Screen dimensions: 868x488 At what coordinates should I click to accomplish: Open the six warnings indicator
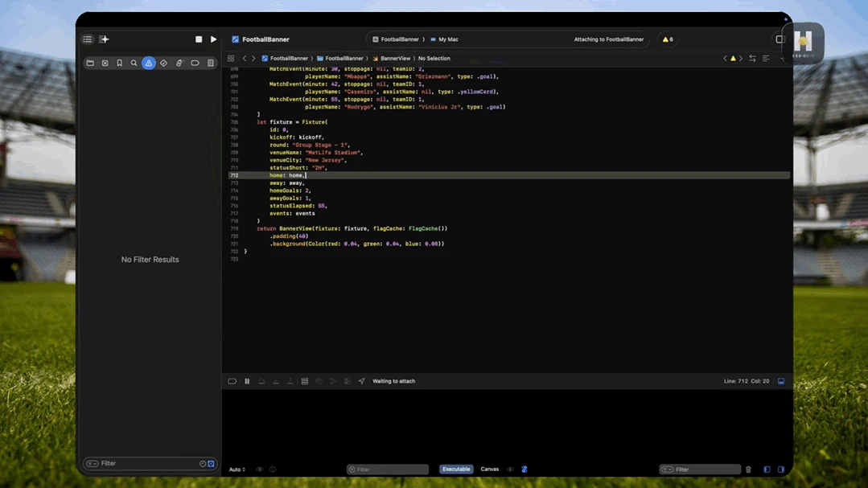668,39
